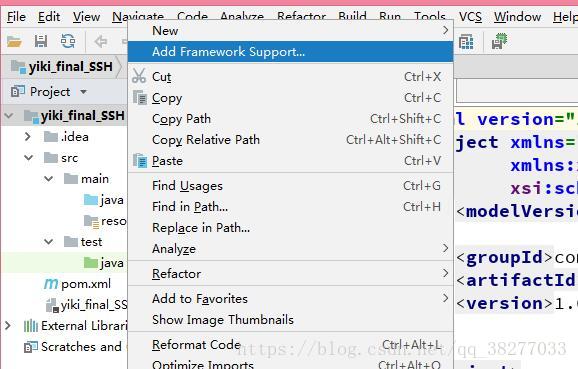Click the Paste clipboard icon
The image size is (578, 369).
(x=140, y=160)
